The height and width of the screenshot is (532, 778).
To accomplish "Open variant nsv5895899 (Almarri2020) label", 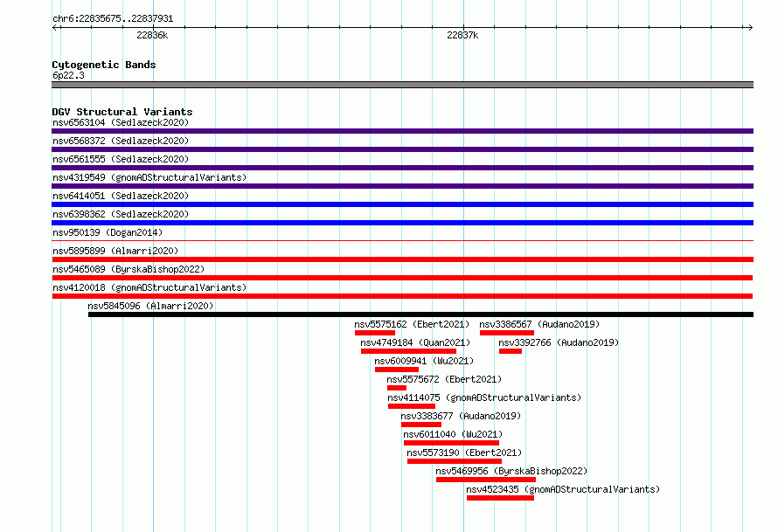I will (x=115, y=251).
